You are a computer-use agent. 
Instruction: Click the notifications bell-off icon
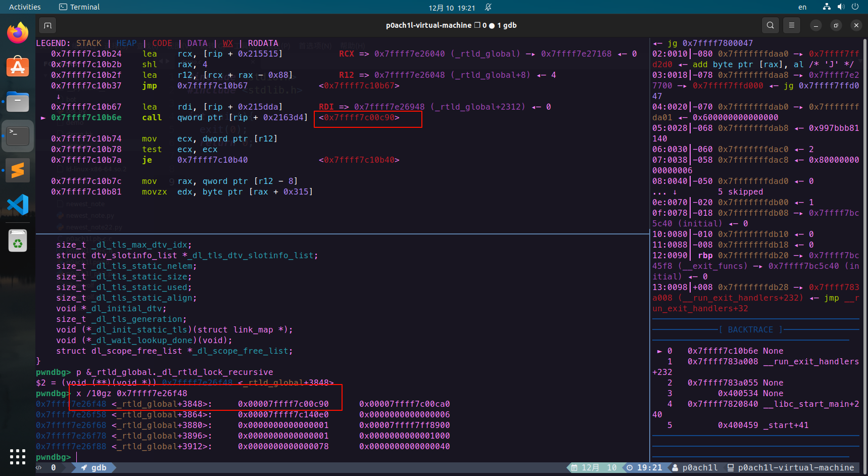pyautogui.click(x=488, y=7)
